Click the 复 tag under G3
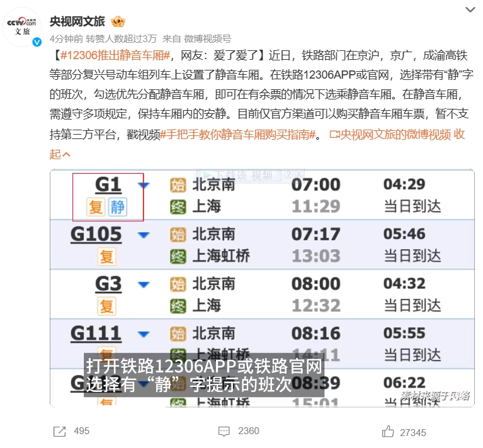The height and width of the screenshot is (448, 483). point(106,306)
